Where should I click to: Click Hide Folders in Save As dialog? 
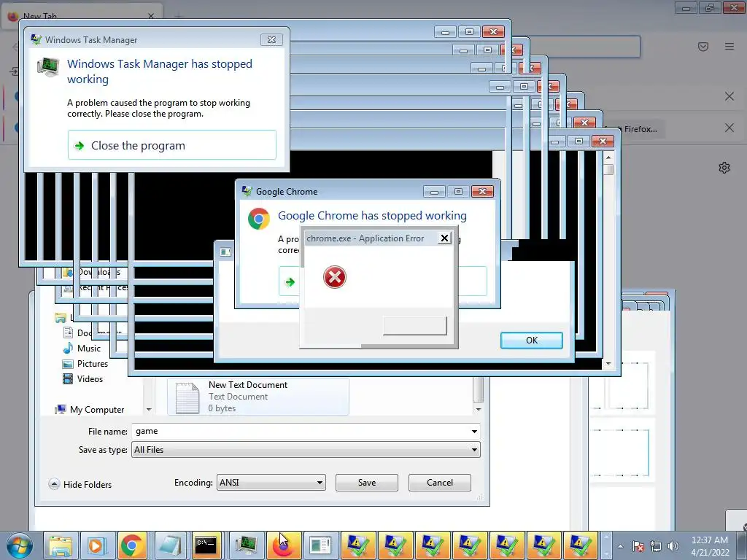[x=80, y=484]
